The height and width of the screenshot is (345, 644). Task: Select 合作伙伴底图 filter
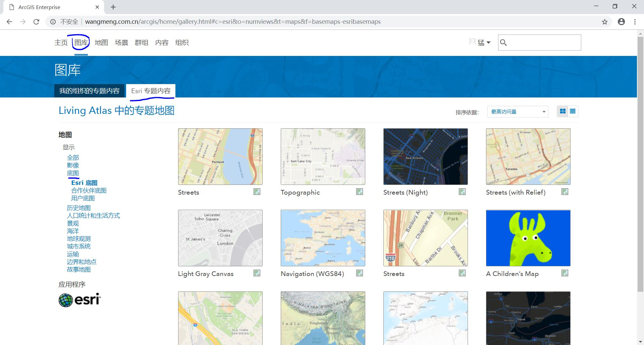pos(89,191)
